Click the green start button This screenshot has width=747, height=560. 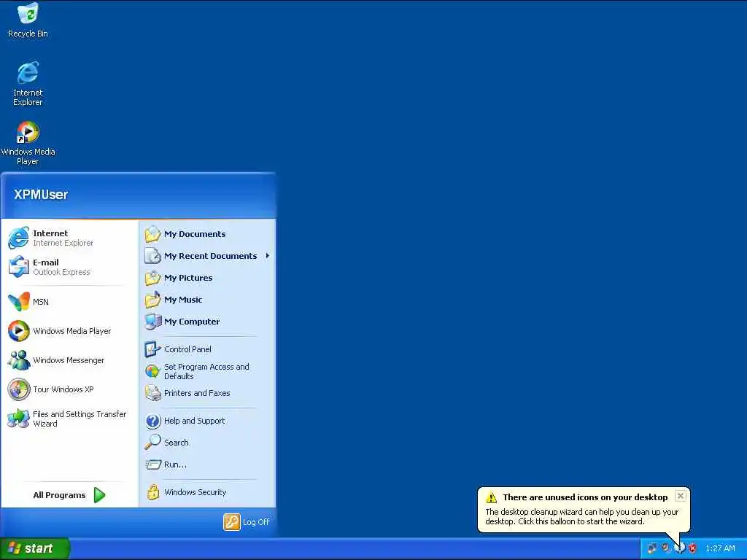34,548
